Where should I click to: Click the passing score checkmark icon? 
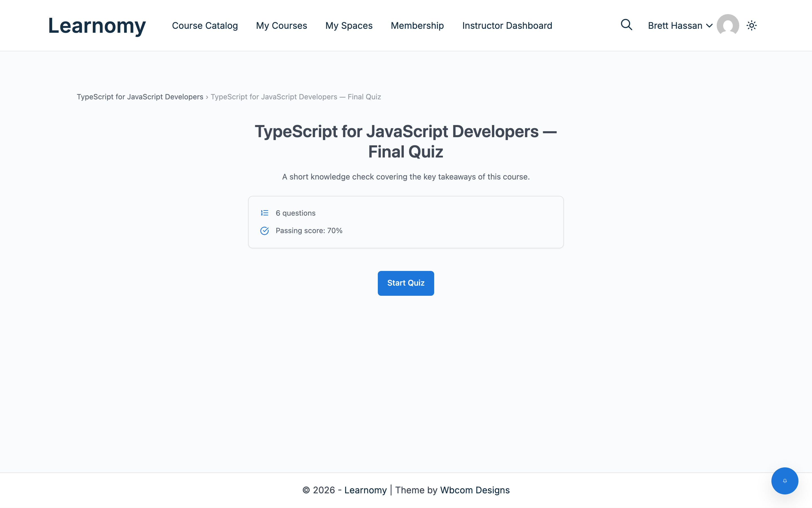point(264,231)
